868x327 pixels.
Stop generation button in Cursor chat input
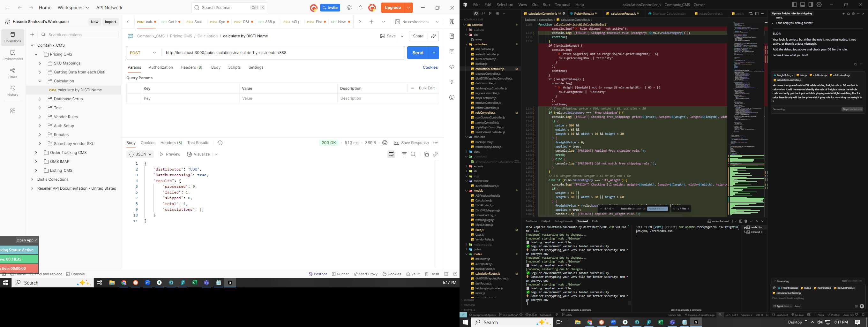tap(862, 307)
